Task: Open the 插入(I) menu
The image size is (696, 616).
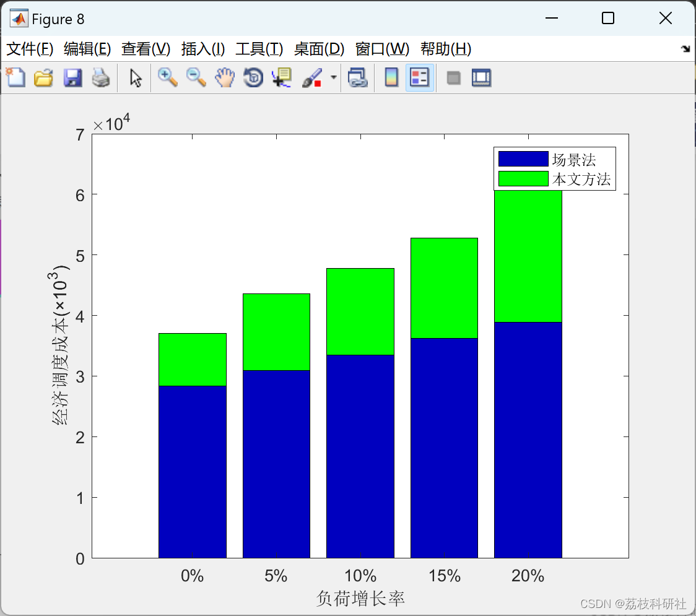Action: point(202,50)
